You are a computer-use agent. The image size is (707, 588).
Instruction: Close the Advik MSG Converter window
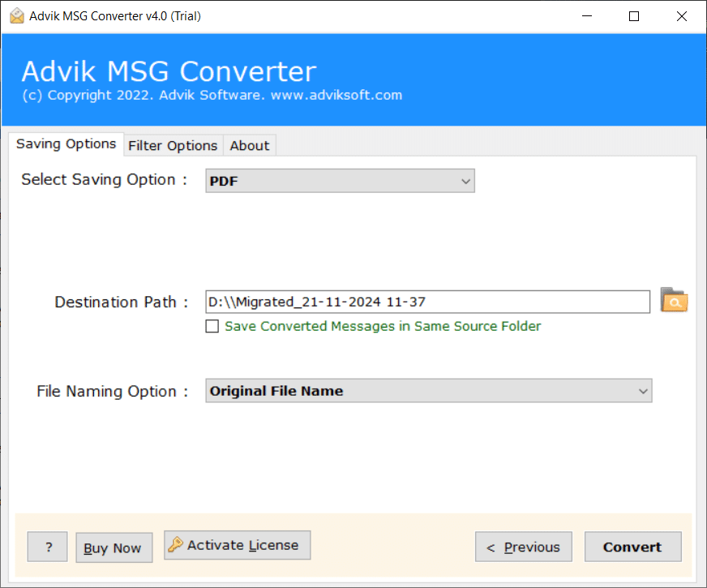pyautogui.click(x=682, y=16)
